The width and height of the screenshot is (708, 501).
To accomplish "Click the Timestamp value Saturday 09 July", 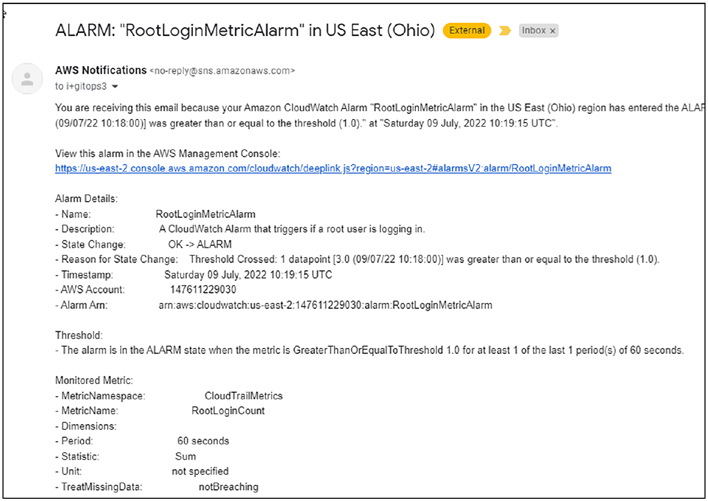I will point(248,274).
